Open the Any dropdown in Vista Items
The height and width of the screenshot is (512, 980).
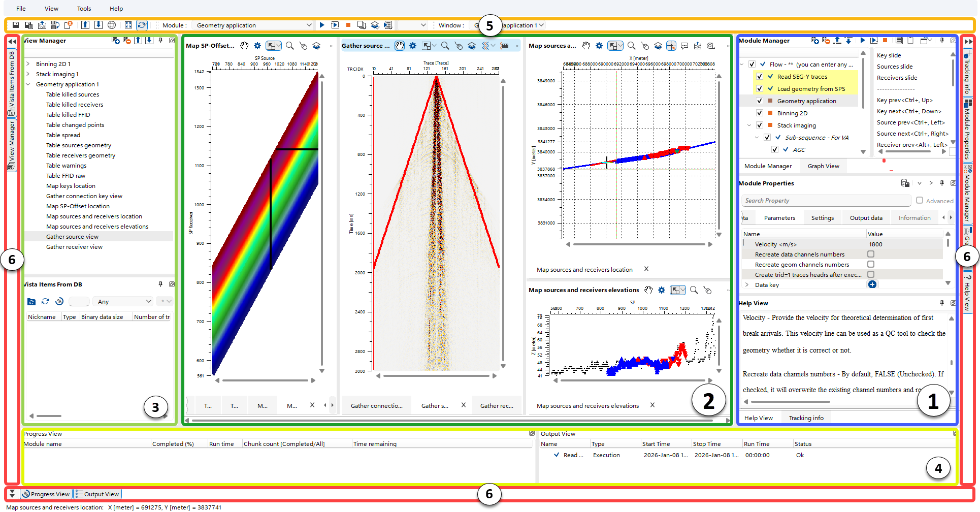(123, 302)
